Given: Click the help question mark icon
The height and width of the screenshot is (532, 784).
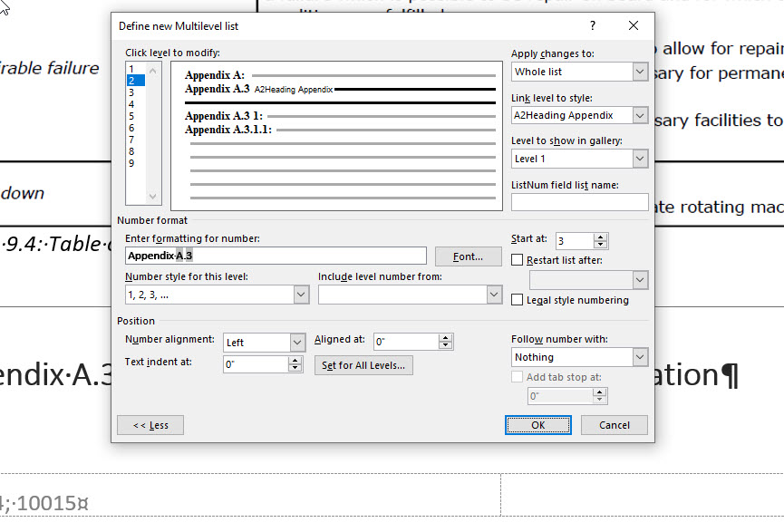Looking at the screenshot, I should [x=593, y=25].
